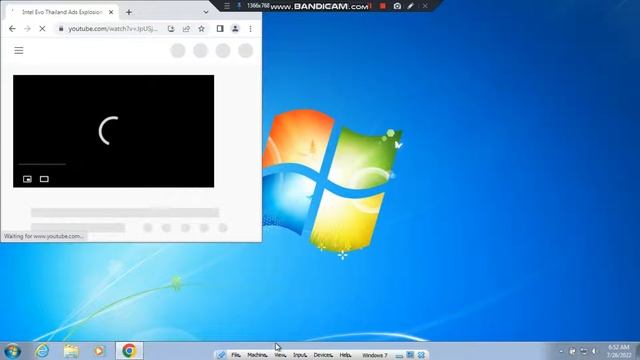Select the Intel Evo Thailand Ads tab
This screenshot has height=360, width=640.
(61, 12)
